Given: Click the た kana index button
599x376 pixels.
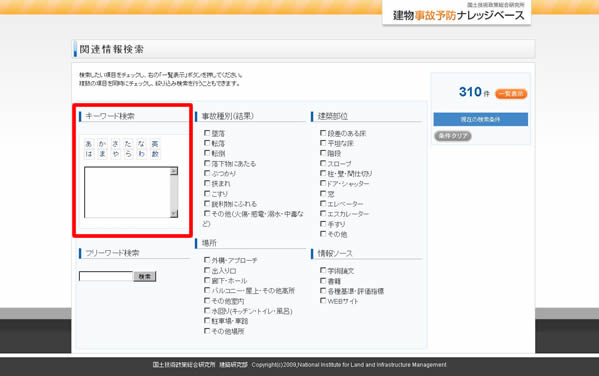Looking at the screenshot, I should 128,144.
